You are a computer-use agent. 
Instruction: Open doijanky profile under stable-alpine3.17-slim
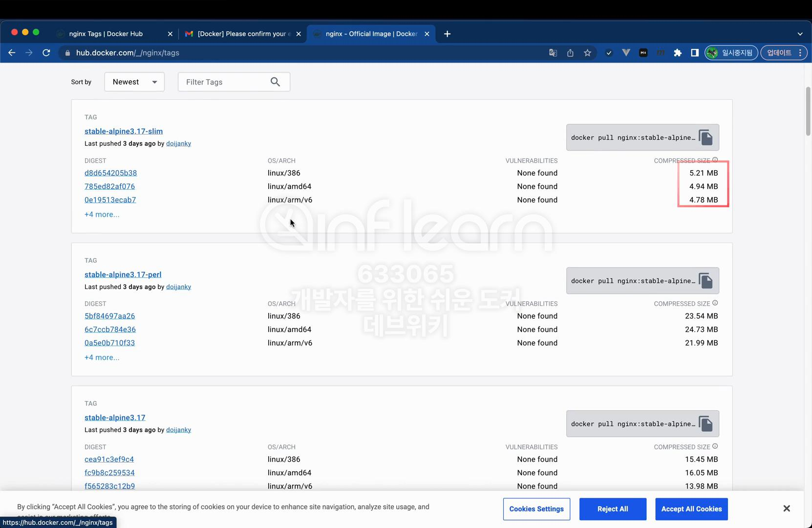[x=178, y=144]
